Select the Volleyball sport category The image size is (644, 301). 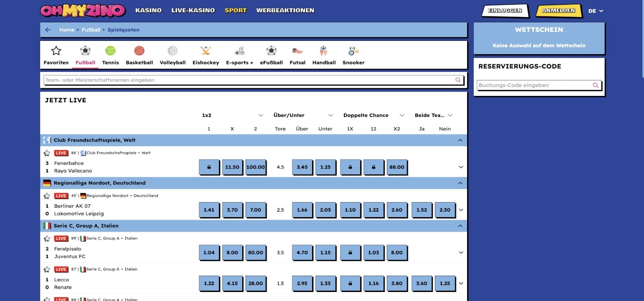pos(173,55)
